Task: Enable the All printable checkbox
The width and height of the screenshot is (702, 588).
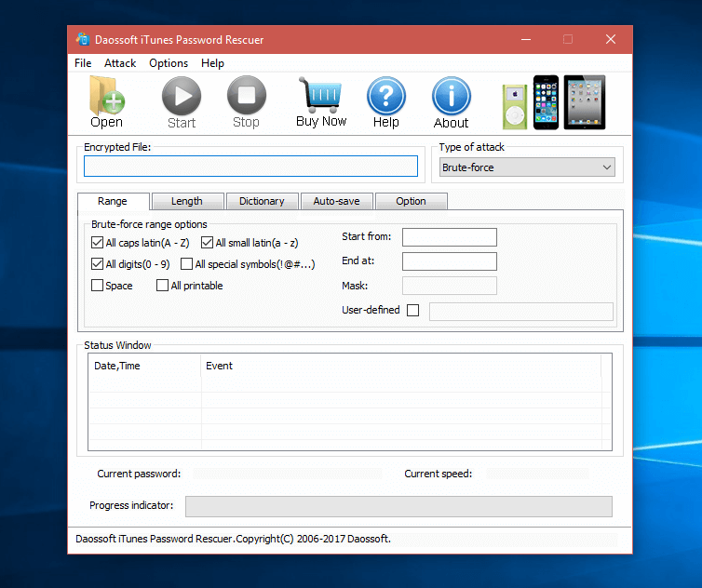Action: coord(163,286)
